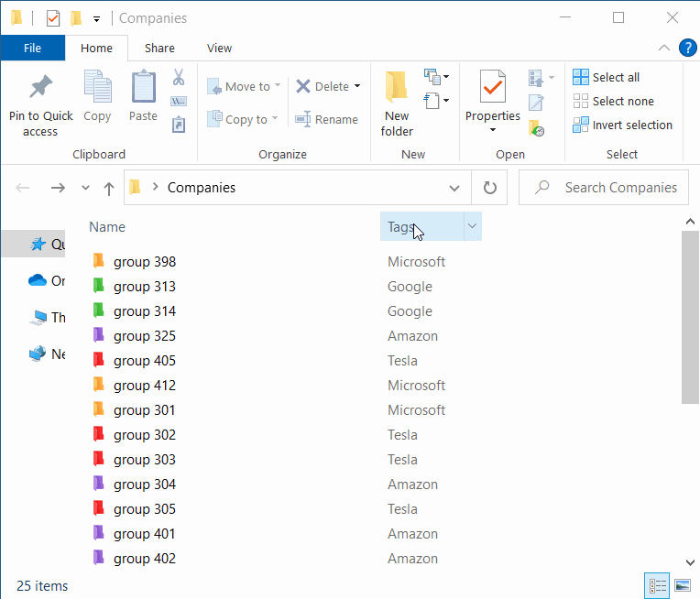Select folder group 402
The image size is (700, 599).
pos(134,559)
